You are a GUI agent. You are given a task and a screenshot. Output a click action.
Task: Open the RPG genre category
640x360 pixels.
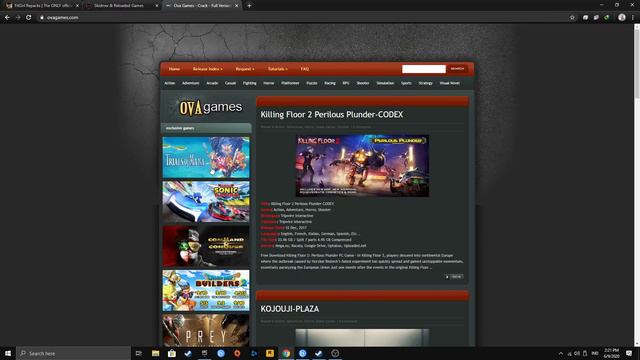(346, 83)
